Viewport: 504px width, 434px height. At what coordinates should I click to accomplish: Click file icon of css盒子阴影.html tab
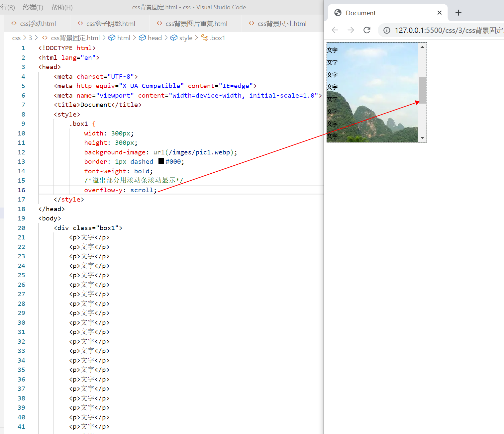(80, 23)
